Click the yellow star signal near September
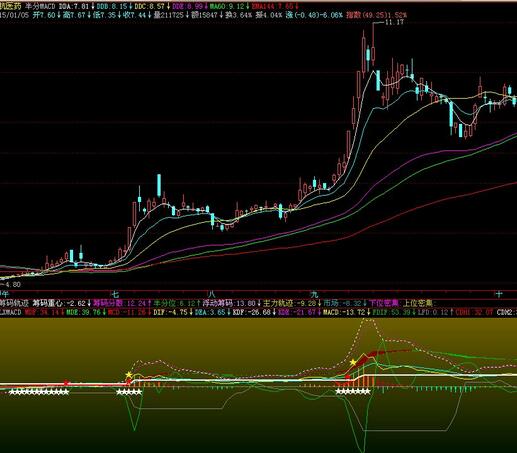The image size is (517, 453). 353,362
